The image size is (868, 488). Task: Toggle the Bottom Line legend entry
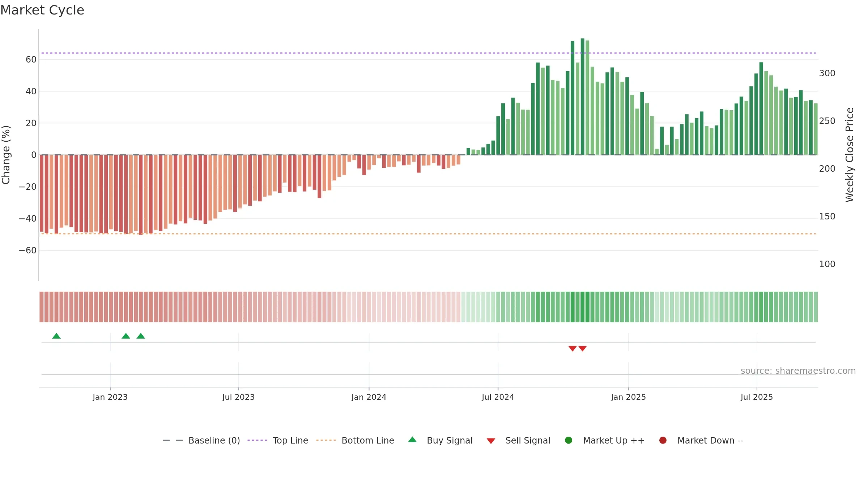click(355, 440)
